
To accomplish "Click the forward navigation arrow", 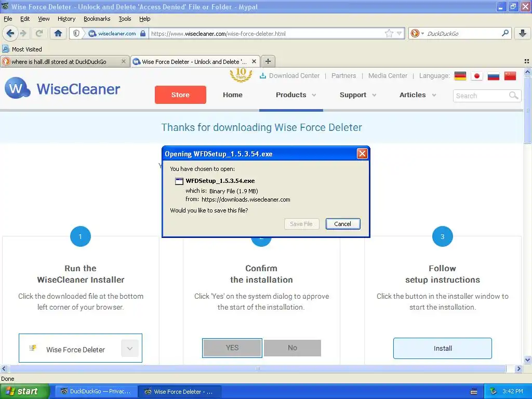I will pos(23,33).
